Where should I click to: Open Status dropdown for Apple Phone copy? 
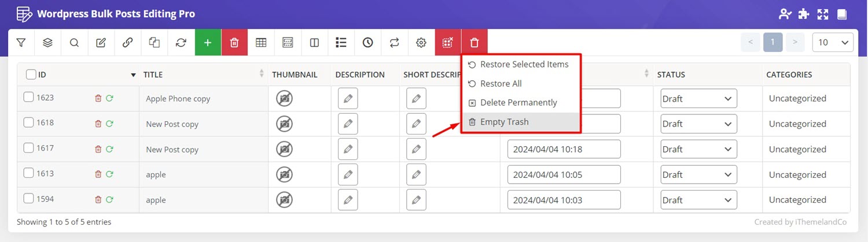point(698,99)
